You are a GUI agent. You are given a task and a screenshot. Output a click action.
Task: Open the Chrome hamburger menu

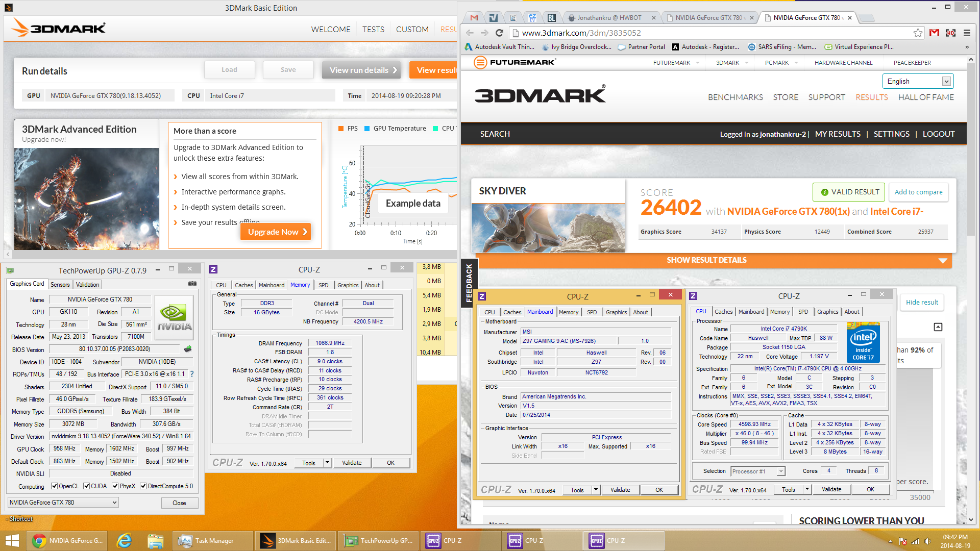click(967, 33)
